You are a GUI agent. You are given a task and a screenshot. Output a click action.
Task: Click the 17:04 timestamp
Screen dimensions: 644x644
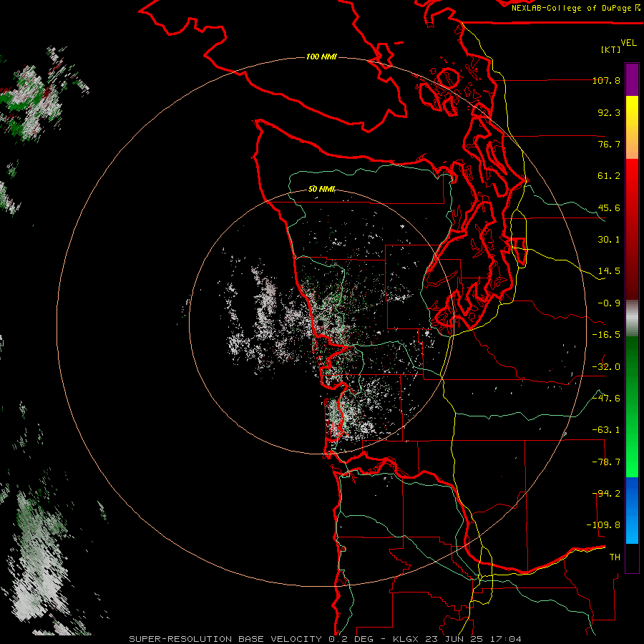504,639
